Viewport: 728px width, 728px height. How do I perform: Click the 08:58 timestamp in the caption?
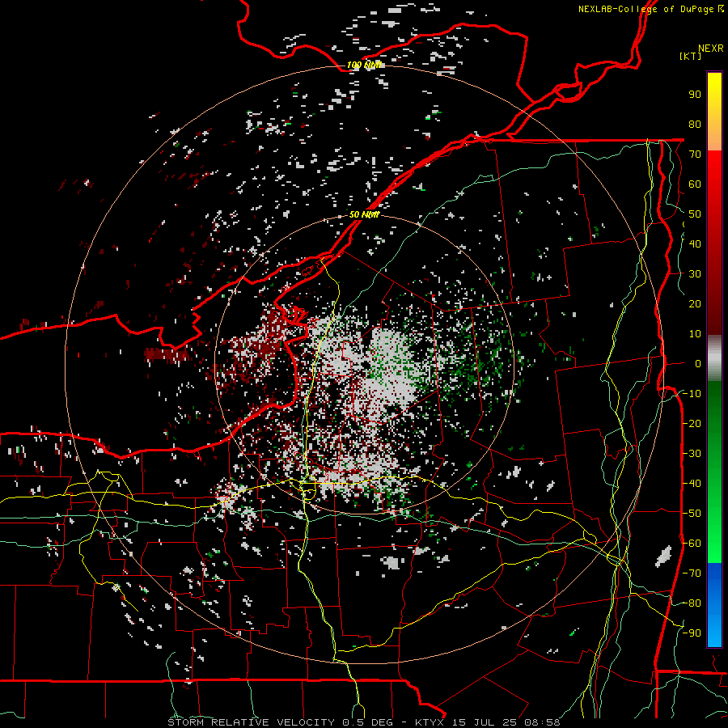[x=542, y=722]
